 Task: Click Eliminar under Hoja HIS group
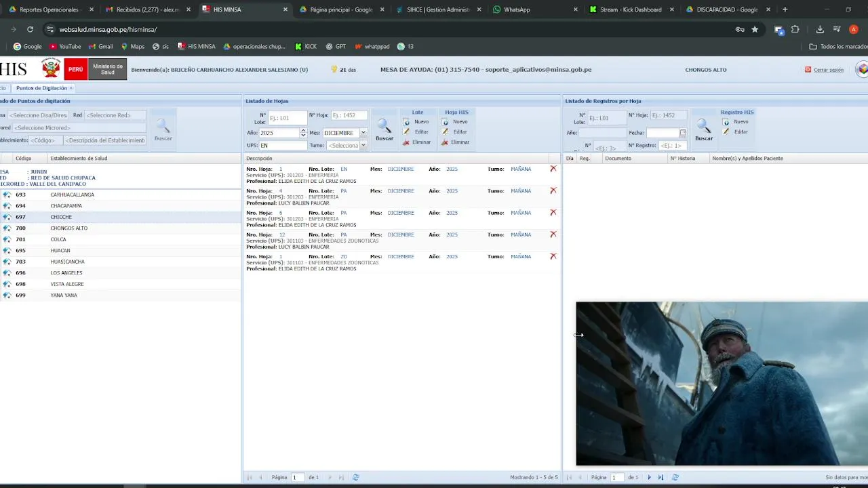coord(456,142)
